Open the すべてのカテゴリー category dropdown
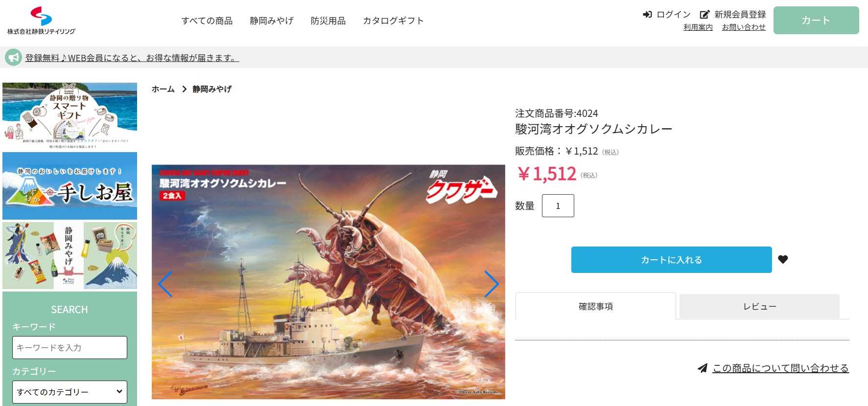The width and height of the screenshot is (868, 406). [70, 392]
